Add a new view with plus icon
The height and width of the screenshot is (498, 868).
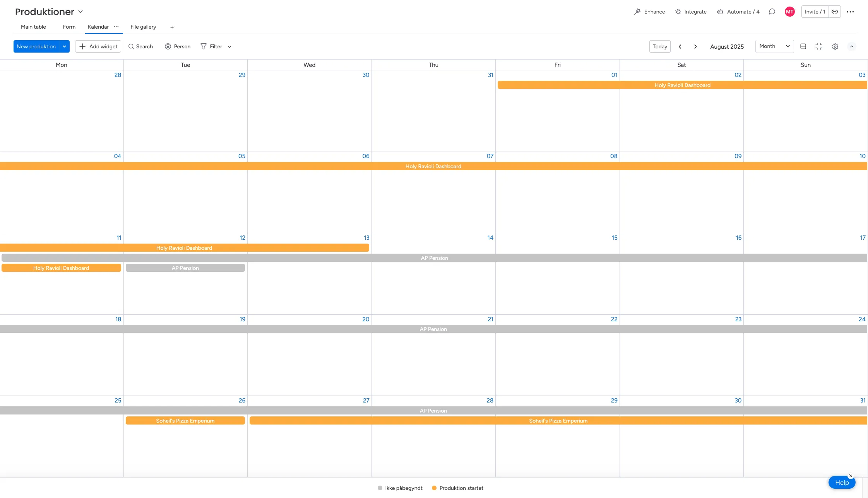172,27
